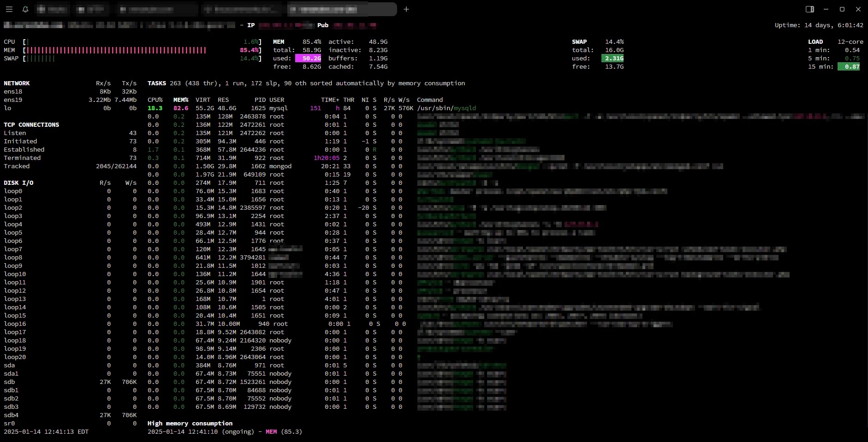Screen dimensions: 868x442
Task: Click the VIRT column header
Action: click(x=203, y=100)
